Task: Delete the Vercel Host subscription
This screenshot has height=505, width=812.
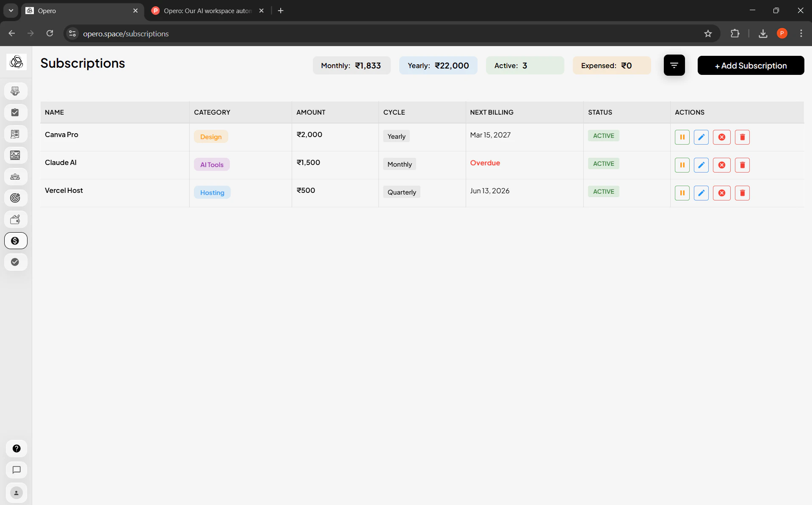Action: (742, 193)
